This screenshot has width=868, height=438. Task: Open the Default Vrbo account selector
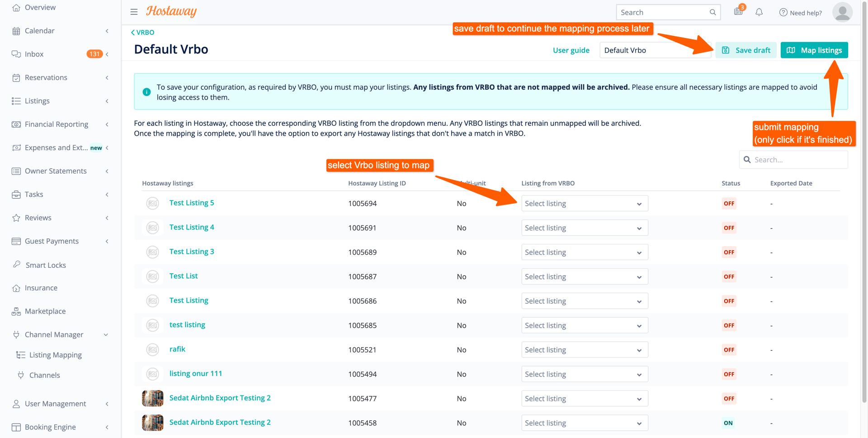tap(655, 50)
